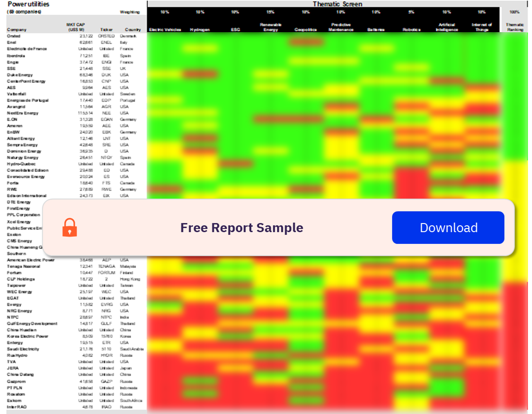Select the American Electric Power name
Screen dimensions: 532x414
pos(31,260)
